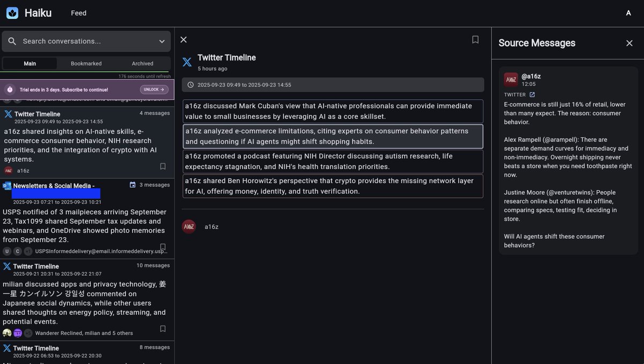
Task: Click the USPSInformeddelivery sender address
Action: pos(101,251)
